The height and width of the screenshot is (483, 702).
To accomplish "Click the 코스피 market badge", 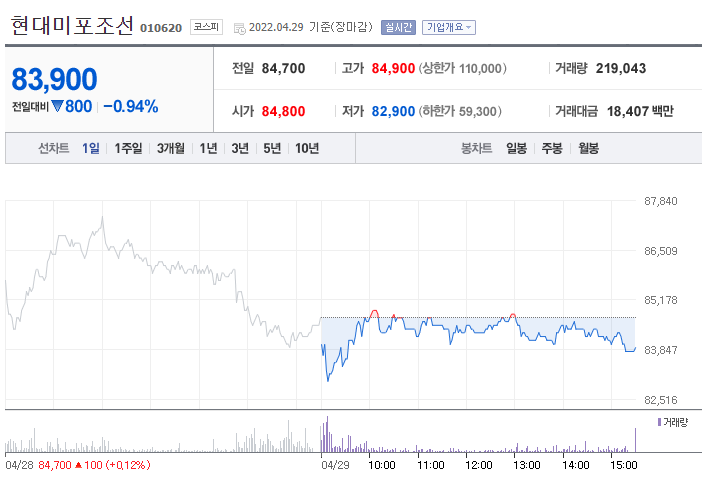I will [x=206, y=27].
